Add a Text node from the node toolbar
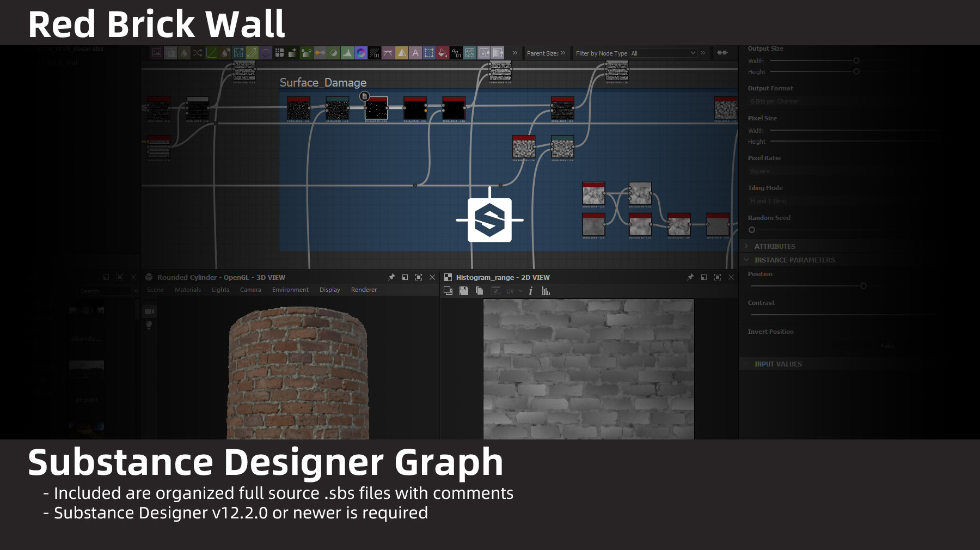The width and height of the screenshot is (980, 550). click(415, 53)
